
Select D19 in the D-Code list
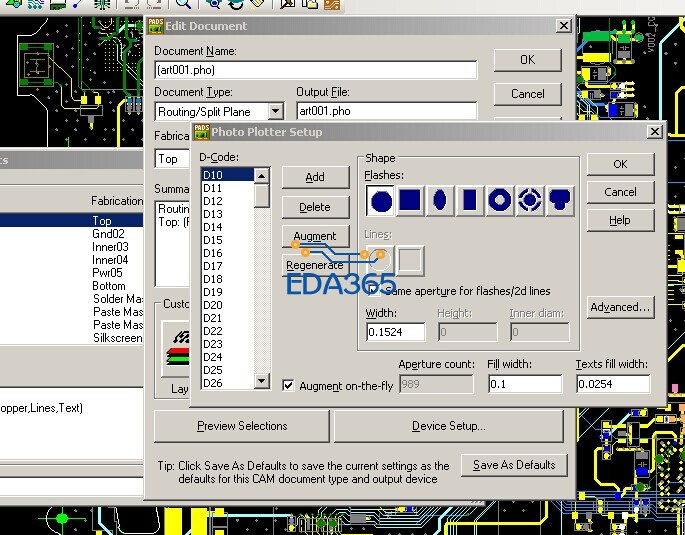coord(228,292)
